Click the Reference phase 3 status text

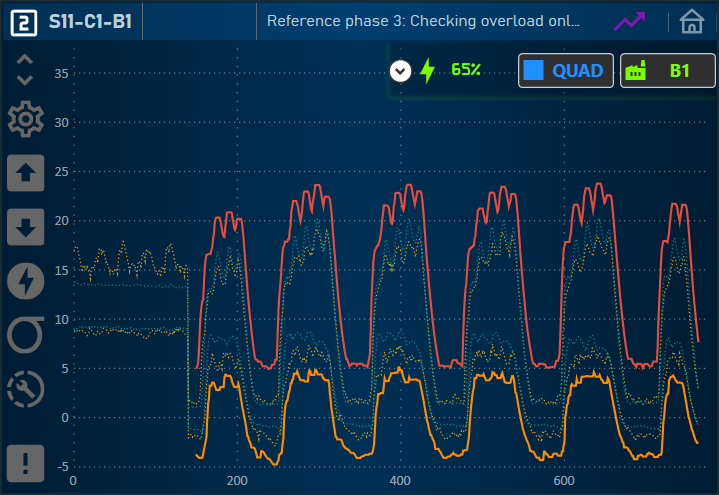pos(423,21)
